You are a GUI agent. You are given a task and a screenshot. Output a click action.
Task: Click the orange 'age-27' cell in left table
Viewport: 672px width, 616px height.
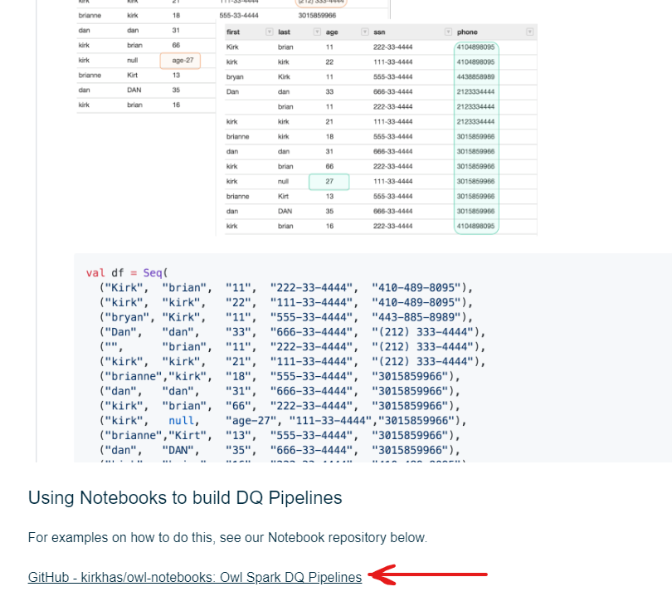point(180,61)
